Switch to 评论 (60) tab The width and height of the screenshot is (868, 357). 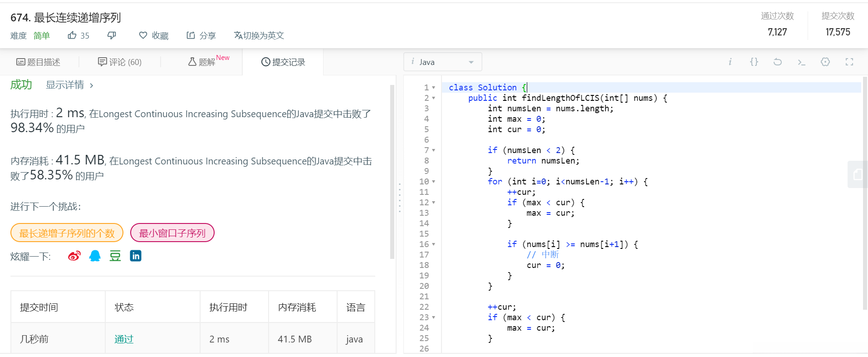(x=120, y=62)
